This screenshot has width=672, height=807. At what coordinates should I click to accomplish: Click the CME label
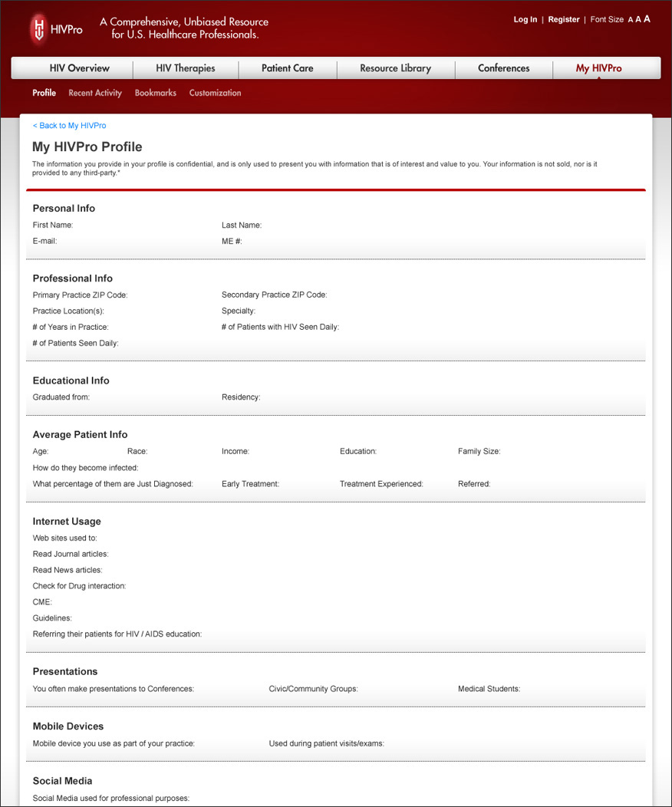(42, 602)
